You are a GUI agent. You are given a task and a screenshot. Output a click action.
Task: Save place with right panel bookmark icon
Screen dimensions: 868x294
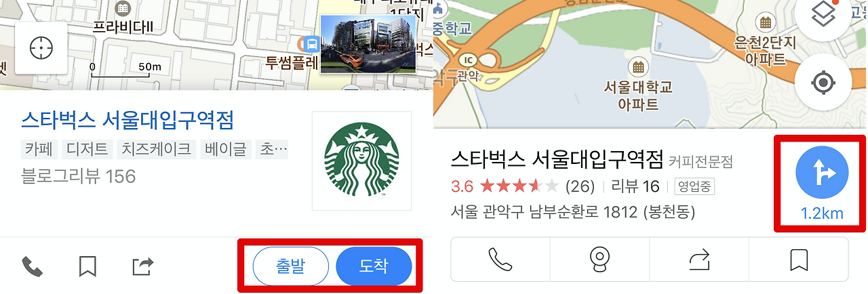click(799, 259)
